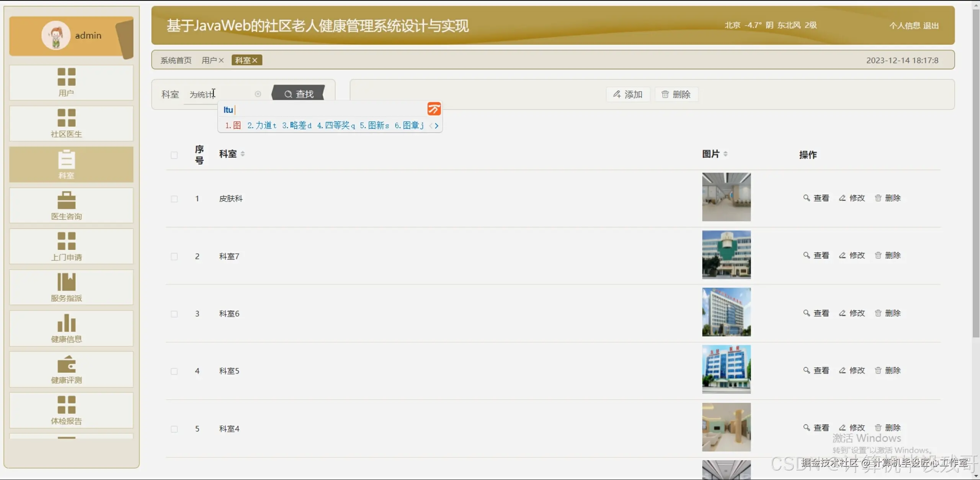980x480 pixels.
Task: Check the box for the 皮肤科 row
Action: [174, 199]
